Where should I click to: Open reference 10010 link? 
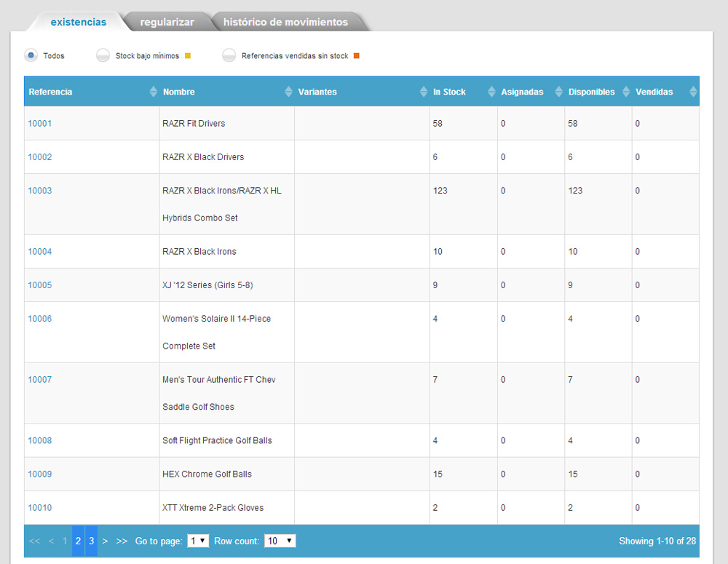tap(40, 507)
